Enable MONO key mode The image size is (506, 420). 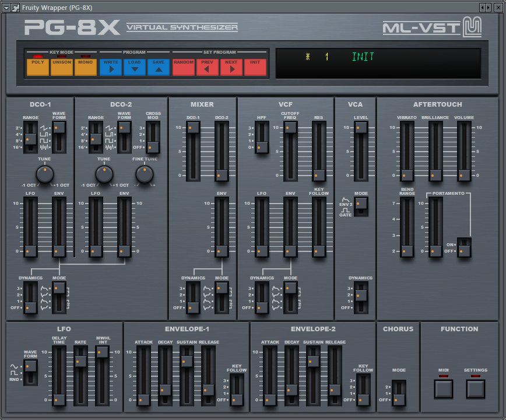pos(85,67)
